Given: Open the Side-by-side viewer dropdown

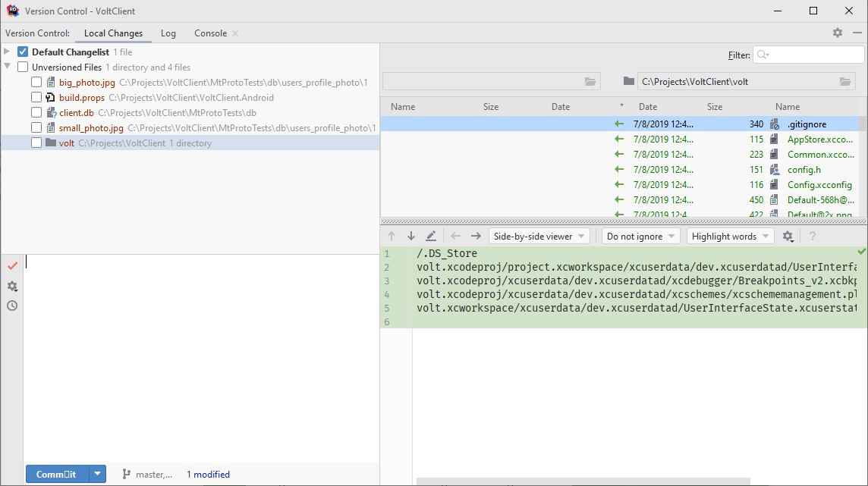Looking at the screenshot, I should (539, 237).
